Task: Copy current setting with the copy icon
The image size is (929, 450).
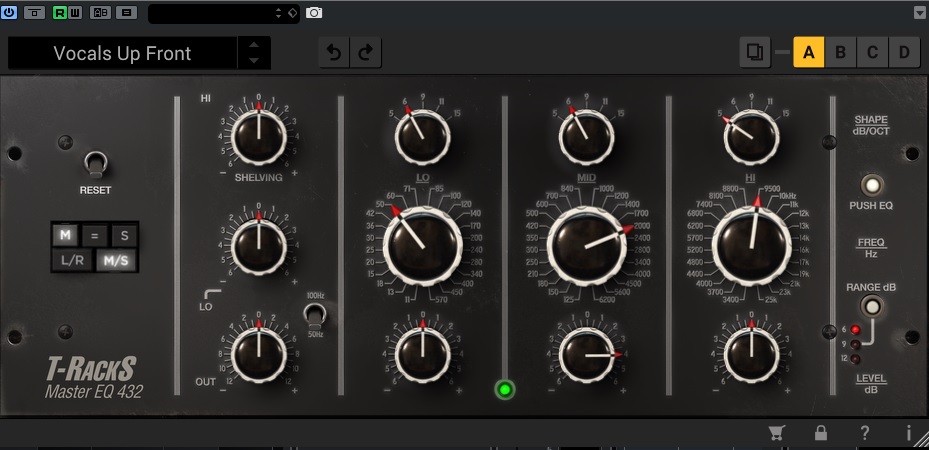Action: coord(754,53)
